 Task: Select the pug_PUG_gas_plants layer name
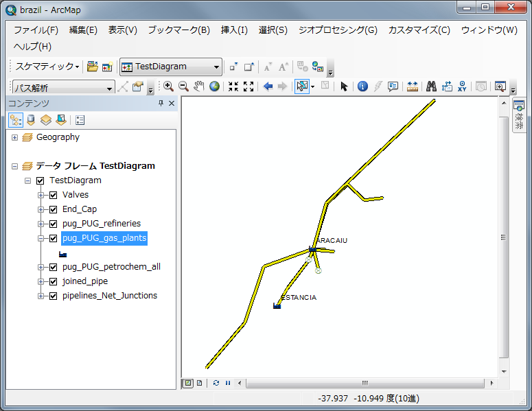point(104,238)
